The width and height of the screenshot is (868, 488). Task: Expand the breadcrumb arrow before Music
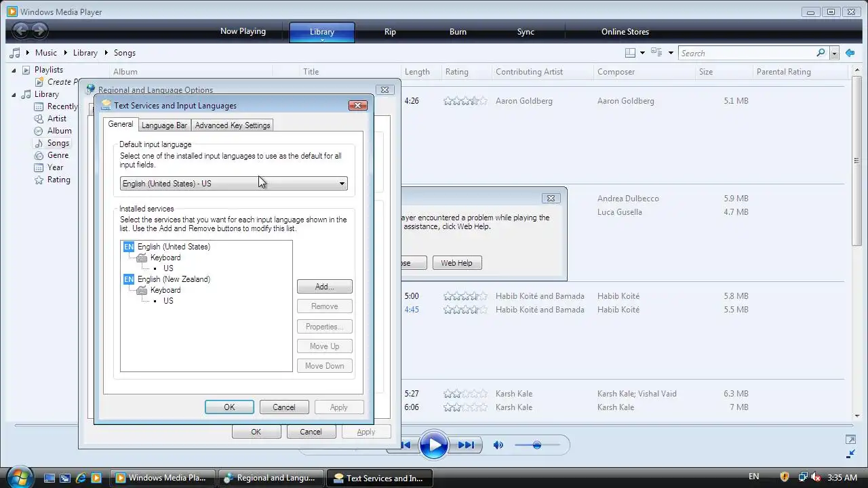(28, 53)
